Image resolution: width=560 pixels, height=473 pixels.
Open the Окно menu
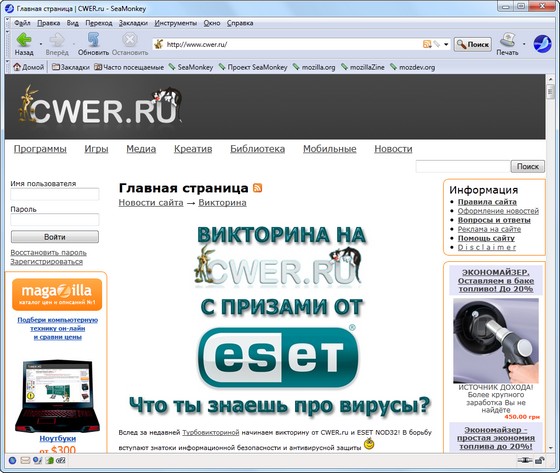pyautogui.click(x=212, y=23)
